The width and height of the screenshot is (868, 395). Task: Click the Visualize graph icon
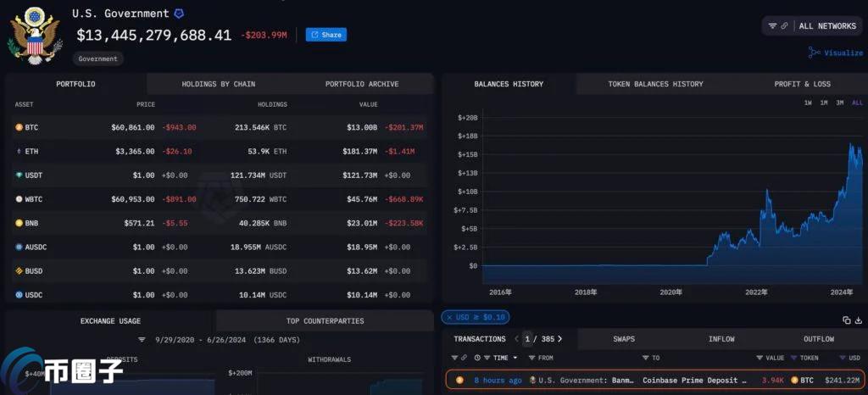815,53
